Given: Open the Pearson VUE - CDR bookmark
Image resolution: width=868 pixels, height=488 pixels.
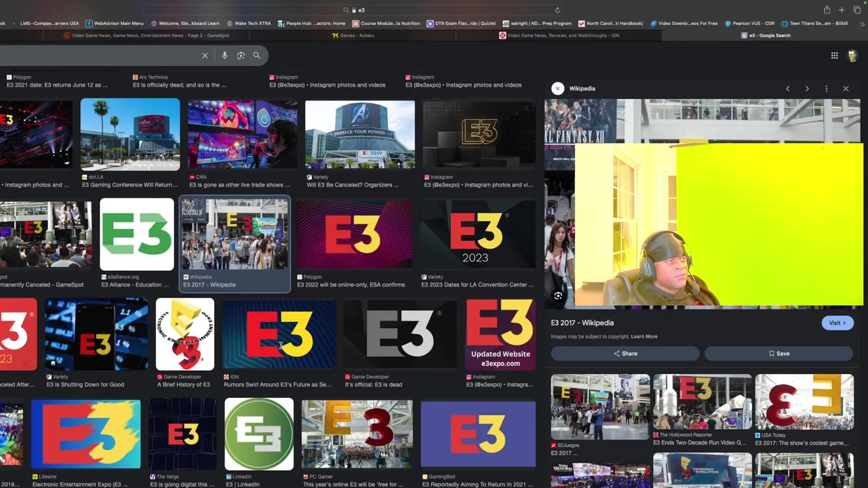Looking at the screenshot, I should 749,23.
